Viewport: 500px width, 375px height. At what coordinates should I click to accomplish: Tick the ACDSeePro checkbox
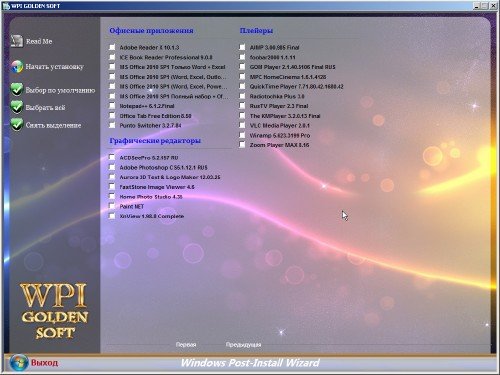(112, 157)
